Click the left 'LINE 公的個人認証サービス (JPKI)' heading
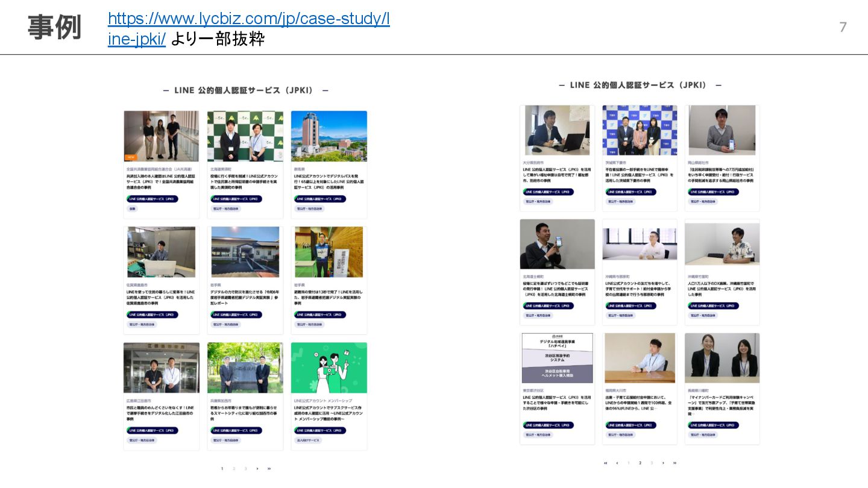Image resolution: width=868 pixels, height=488 pixels. point(245,90)
